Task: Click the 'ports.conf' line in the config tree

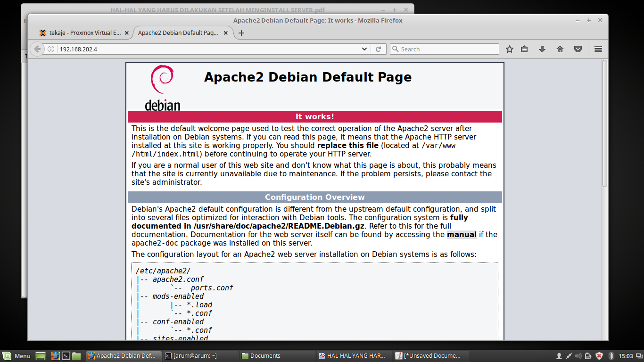Action: click(212, 288)
